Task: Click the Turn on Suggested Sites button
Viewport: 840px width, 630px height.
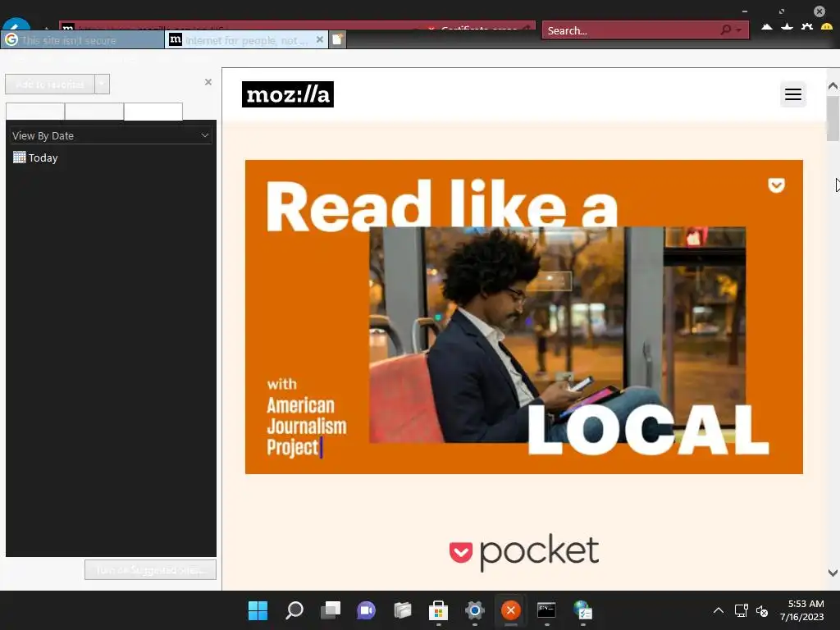Action: [151, 570]
